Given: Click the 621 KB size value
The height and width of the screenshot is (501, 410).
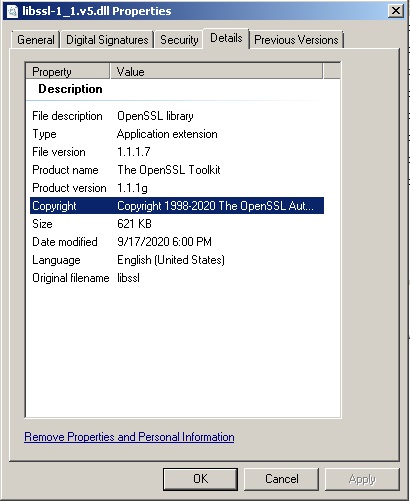Looking at the screenshot, I should click(134, 224).
